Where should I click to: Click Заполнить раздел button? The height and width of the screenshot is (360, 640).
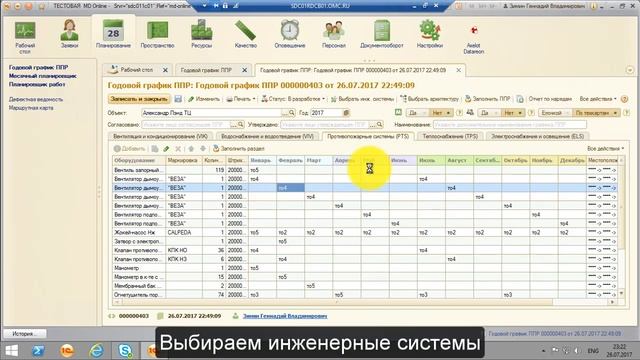click(x=239, y=149)
